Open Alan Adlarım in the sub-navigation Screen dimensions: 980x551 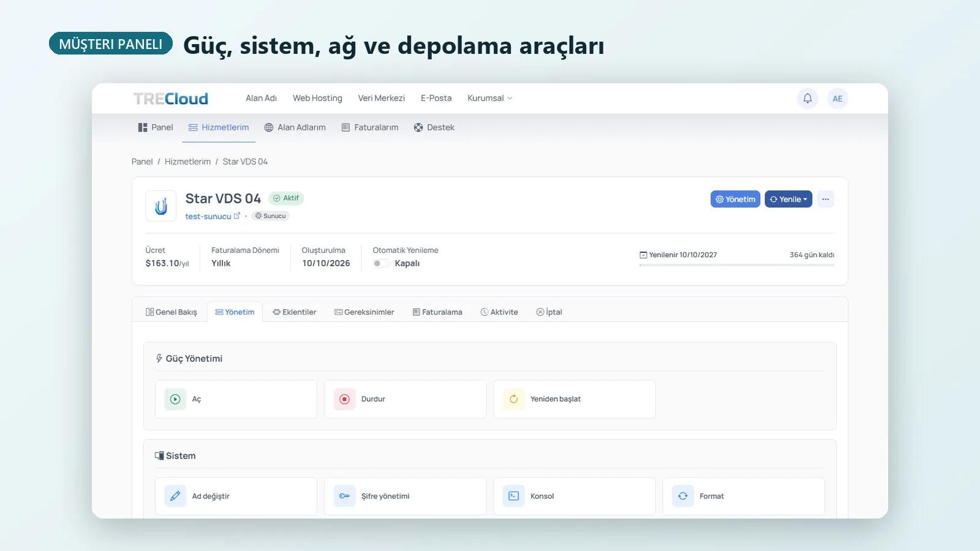(295, 127)
